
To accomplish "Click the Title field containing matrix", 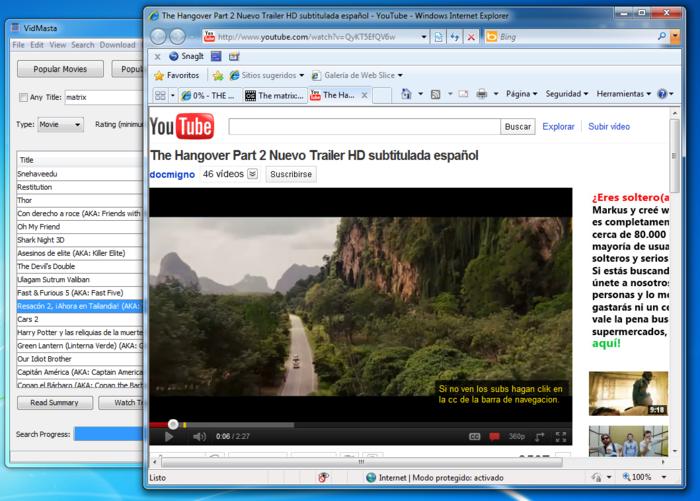I will (x=104, y=97).
